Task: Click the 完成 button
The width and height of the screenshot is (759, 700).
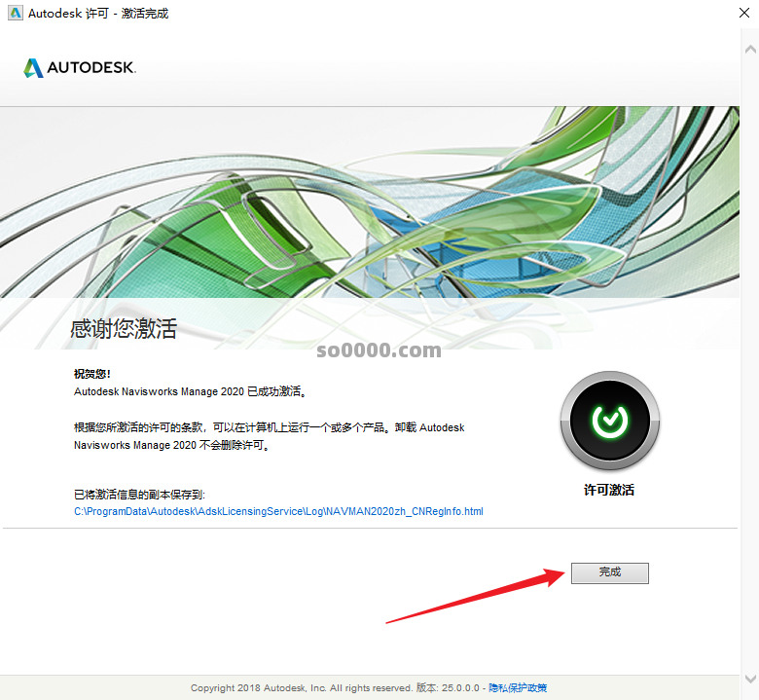Action: pos(609,572)
